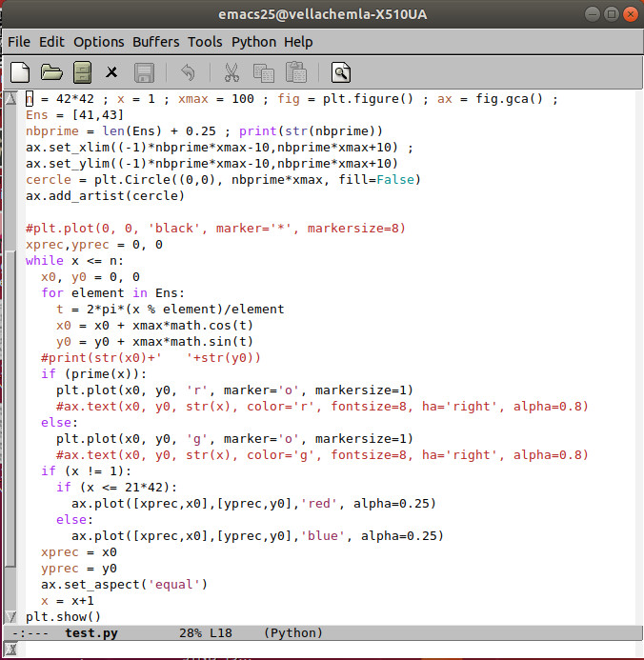Click the (Python) major mode indicator
Viewport: 644px width, 660px height.
[292, 632]
